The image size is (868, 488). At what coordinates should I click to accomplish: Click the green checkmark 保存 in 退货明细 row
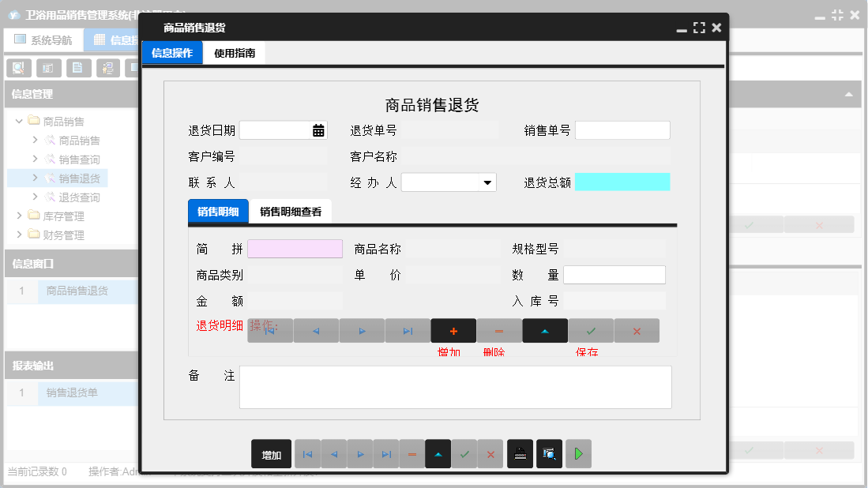591,331
